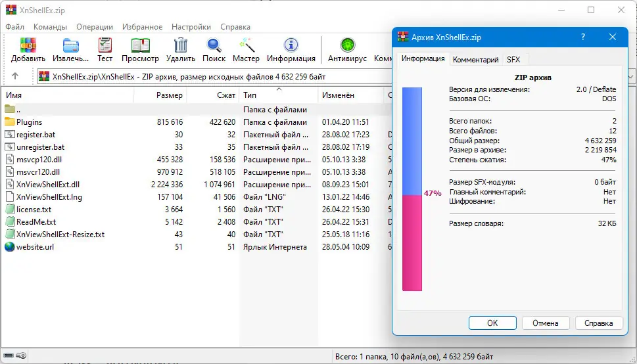The width and height of the screenshot is (637, 364).
Task: Open the Команды menu
Action: click(x=51, y=27)
